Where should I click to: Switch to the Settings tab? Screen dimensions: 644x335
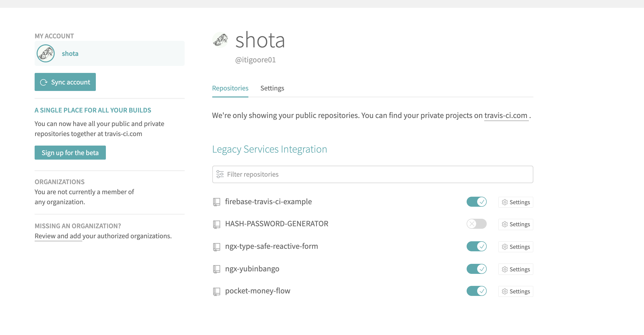(x=272, y=88)
